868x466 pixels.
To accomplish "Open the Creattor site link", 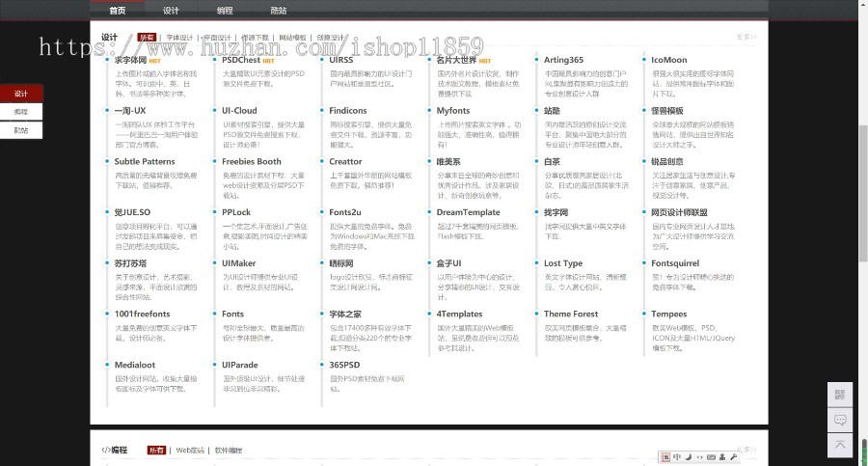I will [x=345, y=162].
